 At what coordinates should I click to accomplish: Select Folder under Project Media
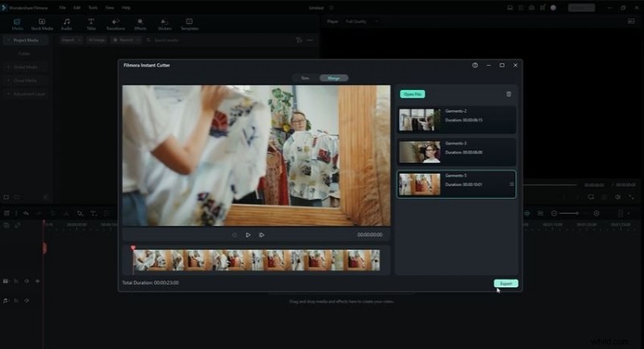point(24,54)
